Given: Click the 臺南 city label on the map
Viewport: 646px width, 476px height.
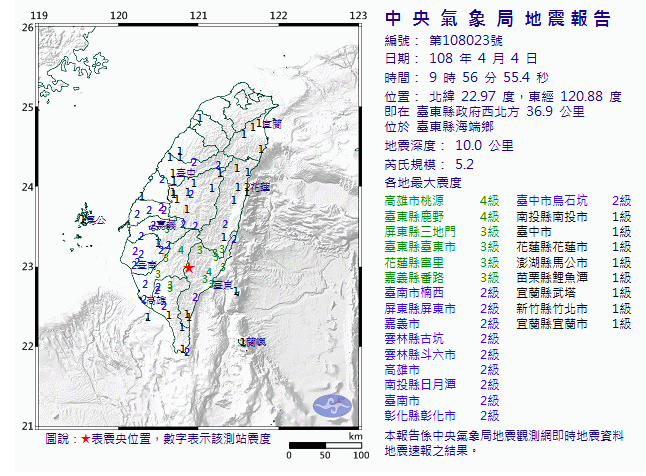Looking at the screenshot, I should [147, 266].
